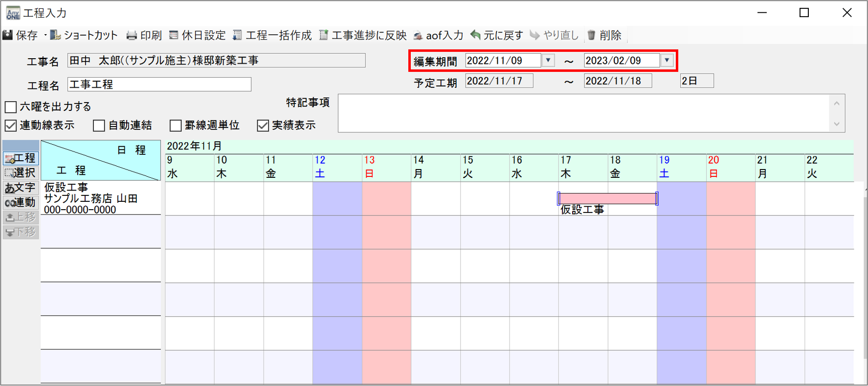The width and height of the screenshot is (868, 386).
Task: Open the 編集期間 end date dropdown
Action: (667, 60)
